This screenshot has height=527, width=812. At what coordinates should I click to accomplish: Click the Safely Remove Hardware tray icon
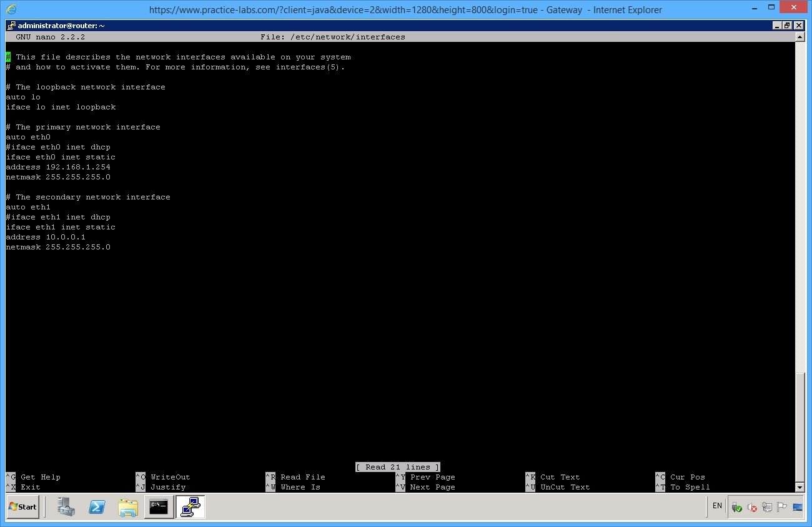736,507
